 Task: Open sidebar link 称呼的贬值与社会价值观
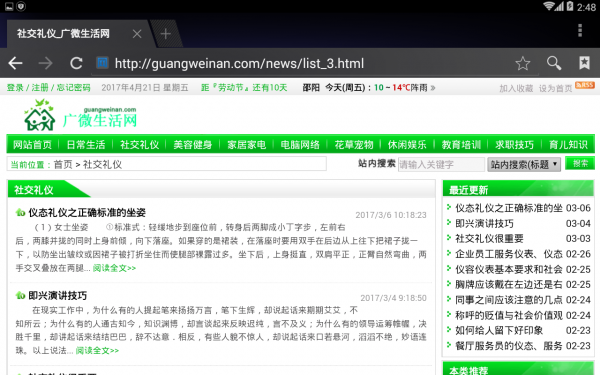click(x=509, y=315)
